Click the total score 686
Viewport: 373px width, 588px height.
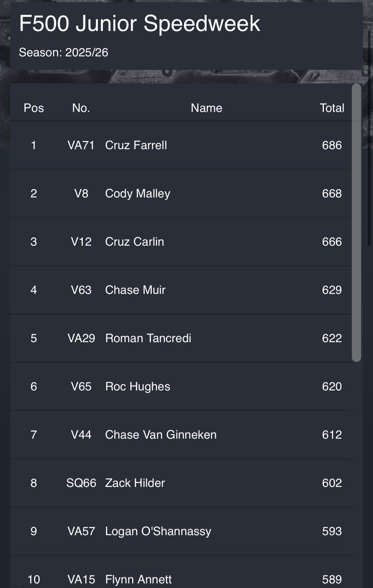(x=332, y=145)
